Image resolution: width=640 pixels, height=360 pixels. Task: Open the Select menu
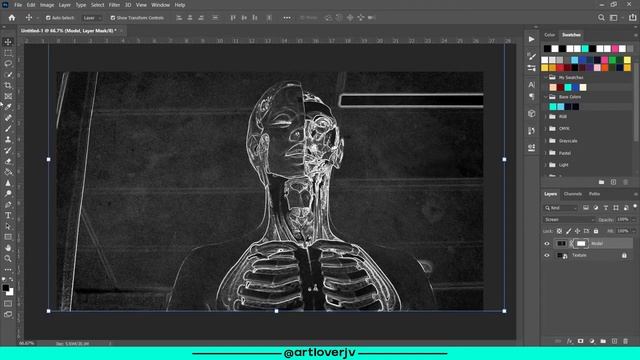(98, 5)
